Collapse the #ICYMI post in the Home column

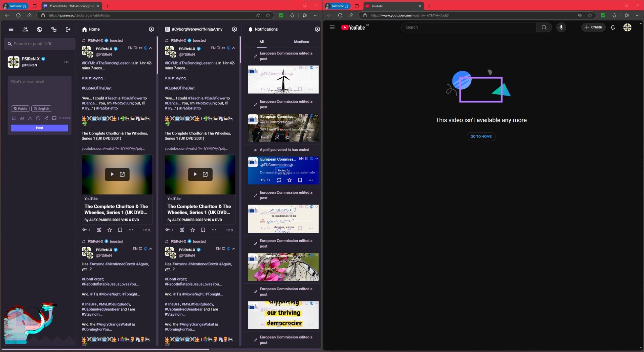[151, 48]
